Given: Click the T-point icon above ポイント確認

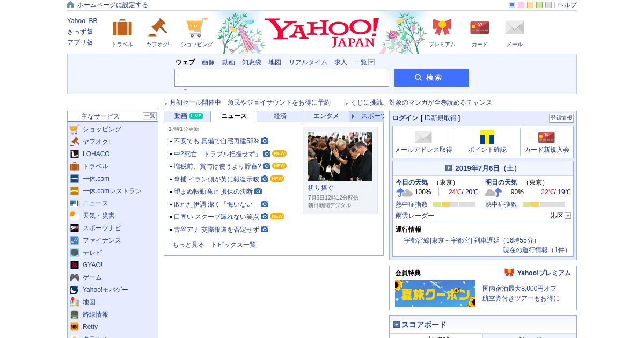Looking at the screenshot, I should coord(487,137).
